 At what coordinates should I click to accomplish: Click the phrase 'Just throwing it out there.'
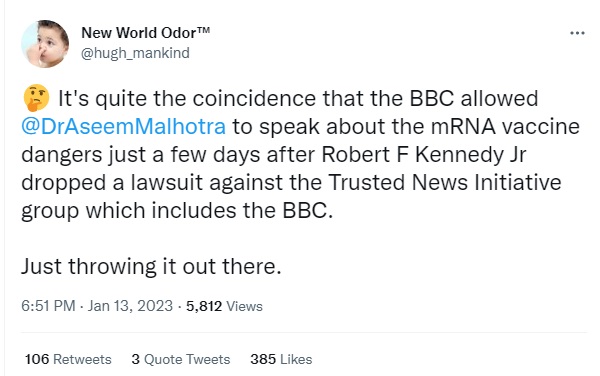(x=151, y=266)
